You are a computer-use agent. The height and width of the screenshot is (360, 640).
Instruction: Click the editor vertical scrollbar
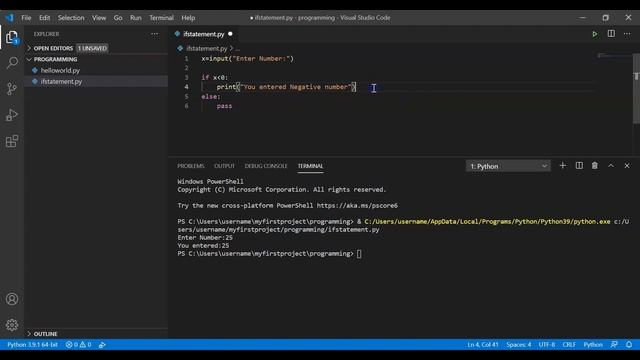(x=636, y=88)
